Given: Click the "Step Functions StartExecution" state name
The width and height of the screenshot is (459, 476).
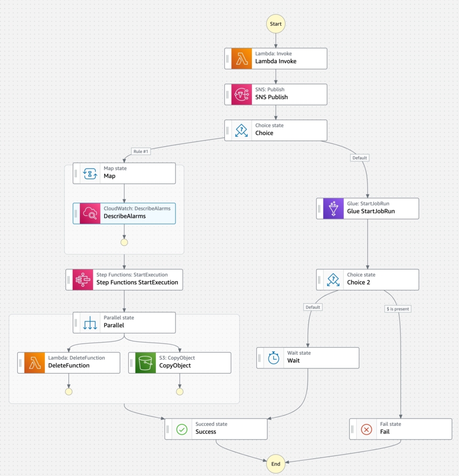Looking at the screenshot, I should [137, 282].
